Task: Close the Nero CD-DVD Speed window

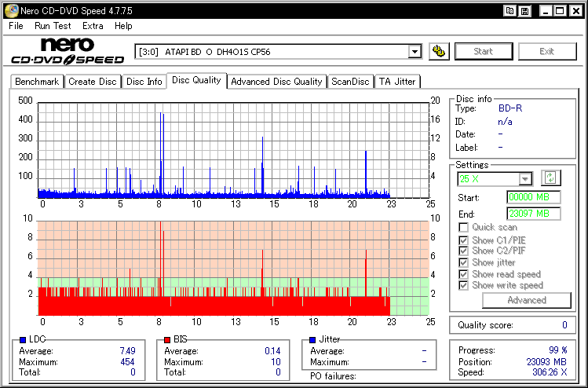Action: click(575, 11)
